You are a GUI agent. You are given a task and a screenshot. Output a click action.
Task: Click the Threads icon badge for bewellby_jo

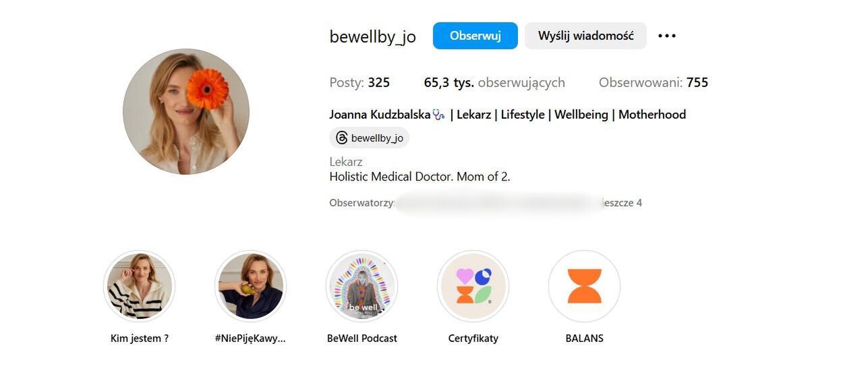pos(369,138)
